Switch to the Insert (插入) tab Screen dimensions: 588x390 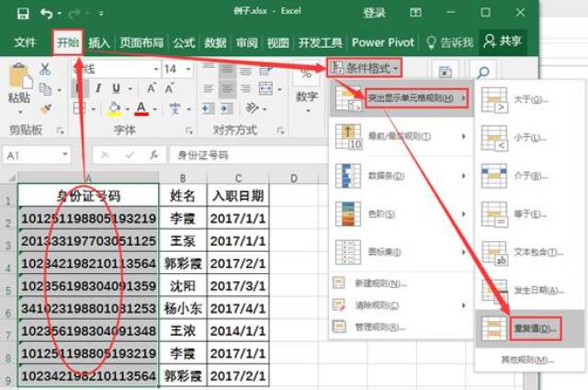coord(99,42)
